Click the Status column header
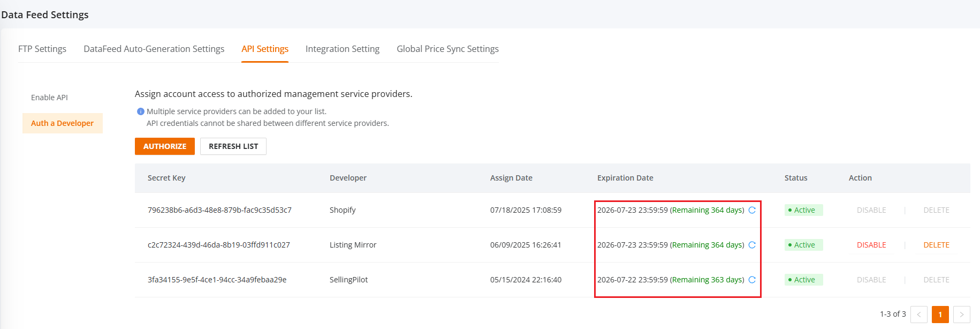Image resolution: width=980 pixels, height=329 pixels. pyautogui.click(x=796, y=178)
